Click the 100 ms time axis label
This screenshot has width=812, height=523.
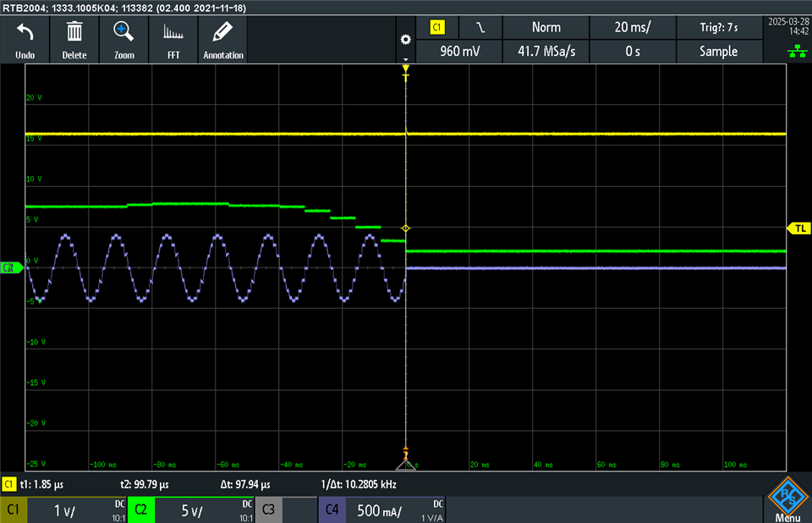(x=735, y=465)
